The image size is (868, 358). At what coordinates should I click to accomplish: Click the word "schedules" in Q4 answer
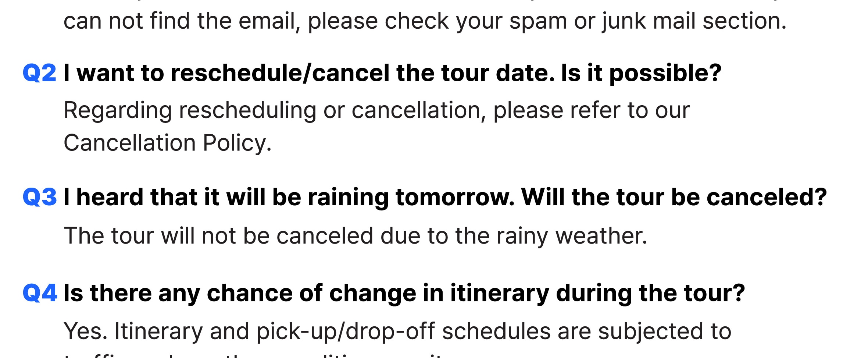[x=496, y=331]
